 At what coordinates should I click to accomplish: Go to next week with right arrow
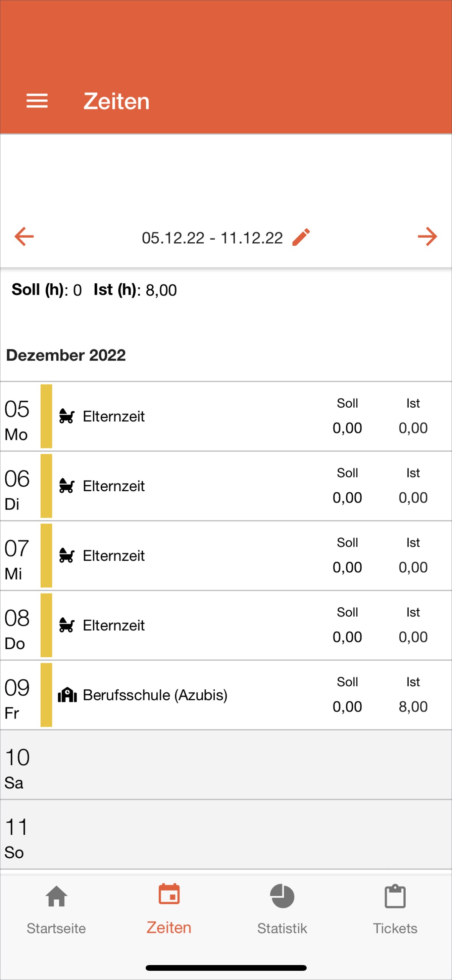[427, 237]
